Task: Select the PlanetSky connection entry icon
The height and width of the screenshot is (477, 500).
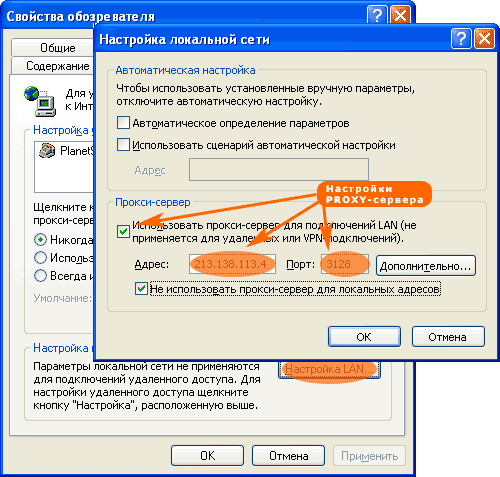Action: [x=47, y=151]
